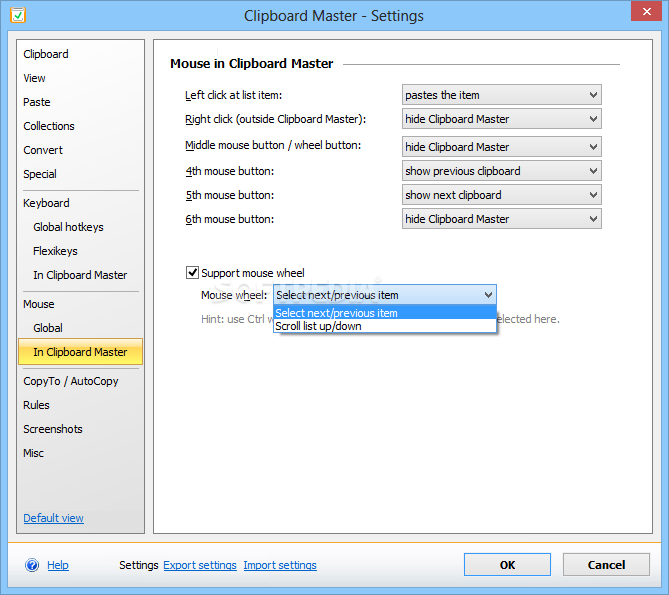
Task: Click the Clipboard Master app icon in title bar
Action: (18, 15)
